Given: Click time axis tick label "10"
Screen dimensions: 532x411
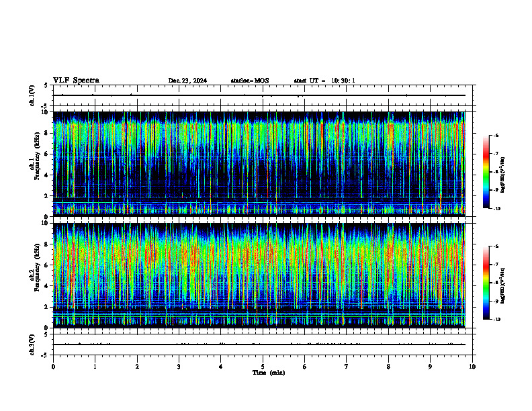Looking at the screenshot, I should tap(472, 367).
